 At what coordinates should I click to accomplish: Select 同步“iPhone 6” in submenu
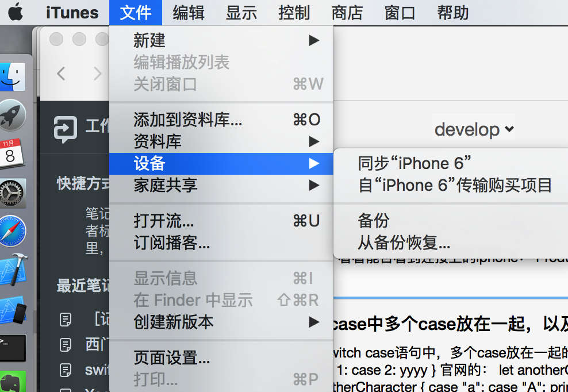tap(451, 163)
